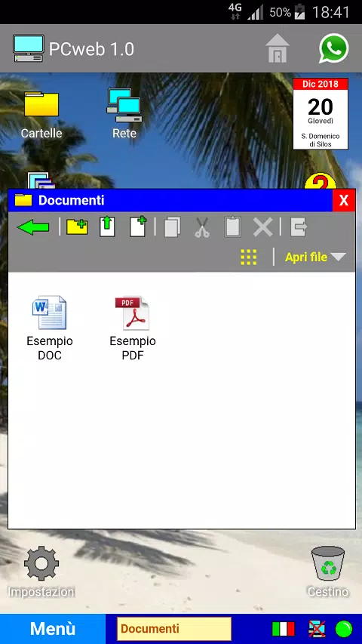The height and width of the screenshot is (644, 362).
Task: Create a new file with plus icon
Action: click(x=138, y=226)
